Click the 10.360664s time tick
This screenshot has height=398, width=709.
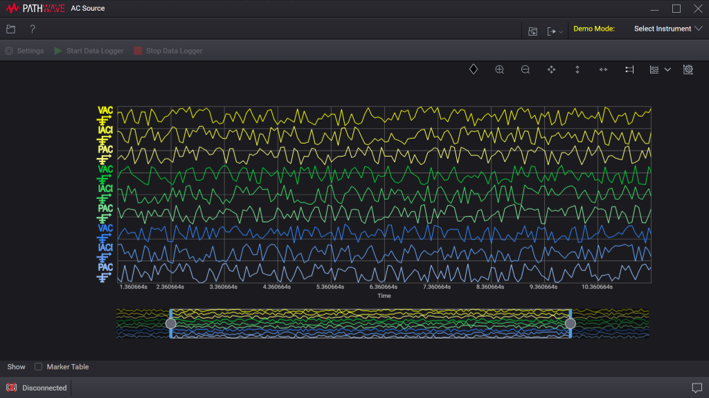pos(597,287)
